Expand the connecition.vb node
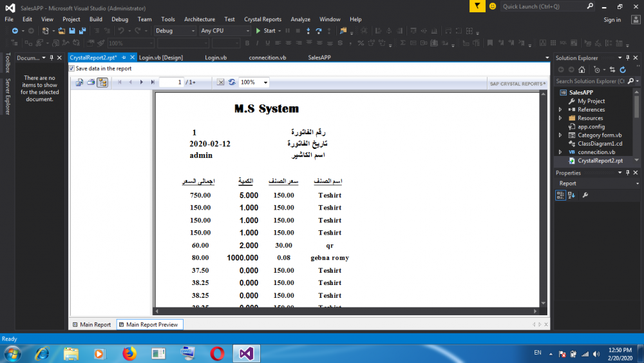The height and width of the screenshot is (363, 644). [560, 152]
